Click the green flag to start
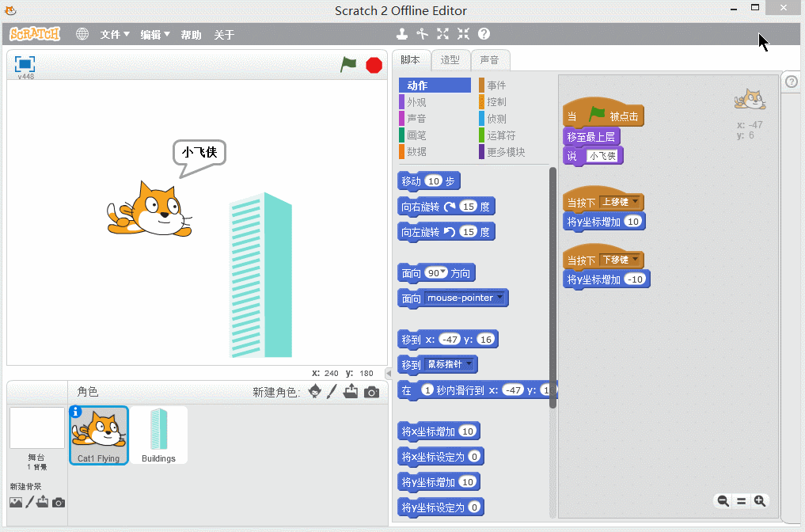Image resolution: width=805 pixels, height=532 pixels. (x=348, y=65)
